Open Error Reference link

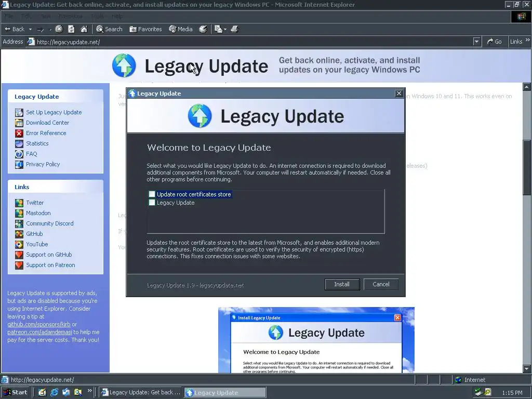point(46,133)
